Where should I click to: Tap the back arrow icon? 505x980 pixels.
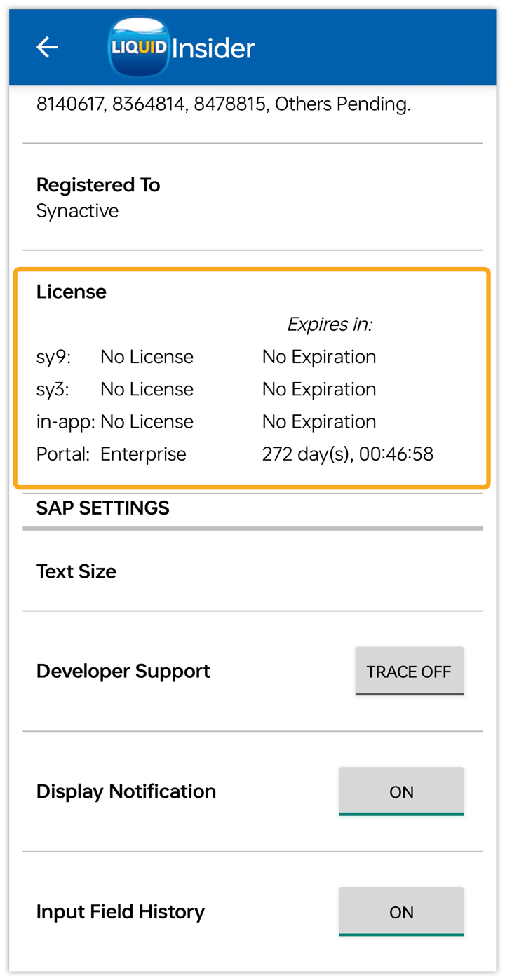(x=47, y=47)
